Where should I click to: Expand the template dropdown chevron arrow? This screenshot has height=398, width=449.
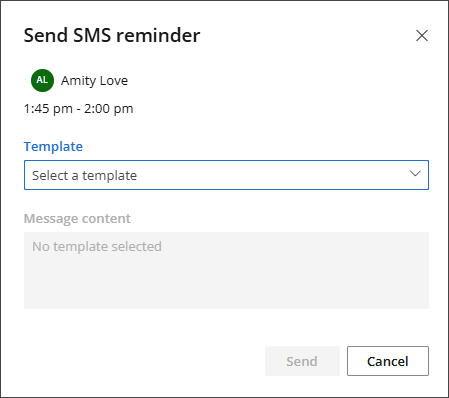(x=415, y=174)
